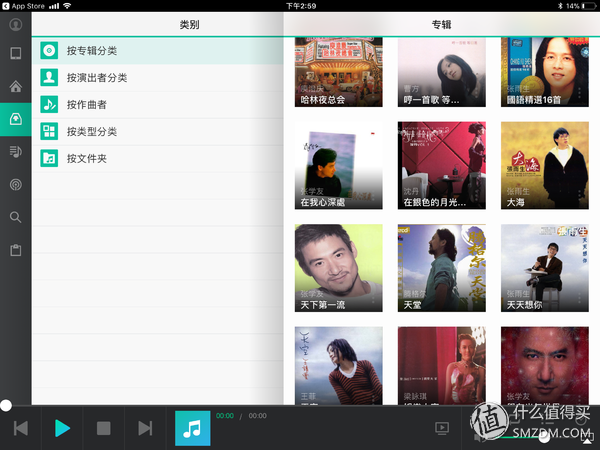Click the grid icon beside 按类型分类
The width and height of the screenshot is (600, 450).
(49, 131)
